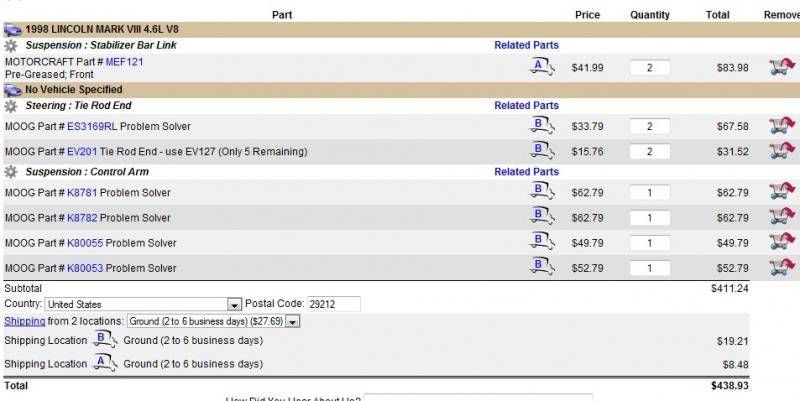Click gear icon beside Stabilizer Bar Link
This screenshot has height=401, width=800.
point(11,46)
